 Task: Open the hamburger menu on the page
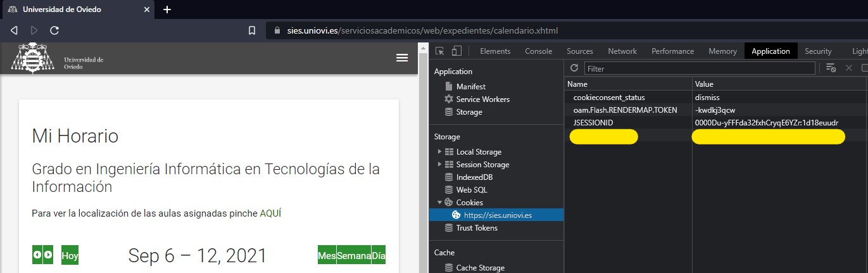point(402,58)
